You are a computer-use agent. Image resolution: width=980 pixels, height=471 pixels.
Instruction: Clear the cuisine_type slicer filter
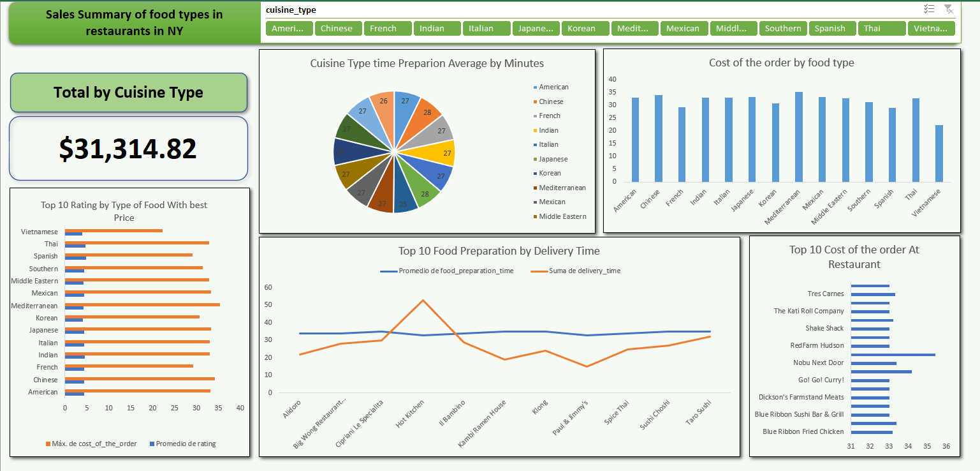[949, 9]
